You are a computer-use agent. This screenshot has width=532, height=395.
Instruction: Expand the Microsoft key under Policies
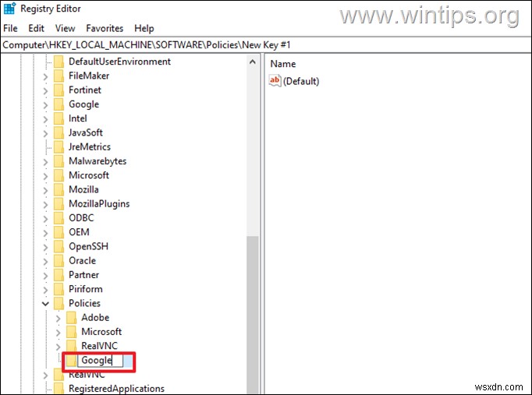[x=58, y=333]
